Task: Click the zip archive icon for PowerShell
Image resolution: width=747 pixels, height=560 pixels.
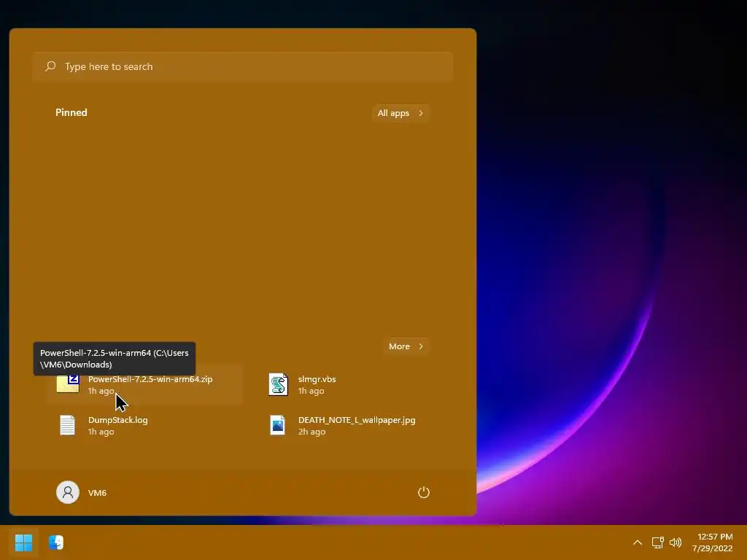Action: point(68,384)
